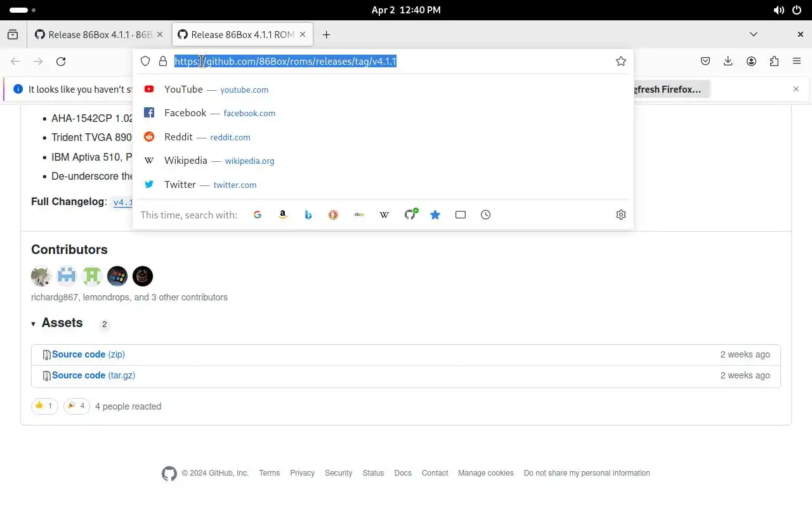Open third green contributor avatar
This screenshot has height=508, width=812.
pyautogui.click(x=92, y=276)
